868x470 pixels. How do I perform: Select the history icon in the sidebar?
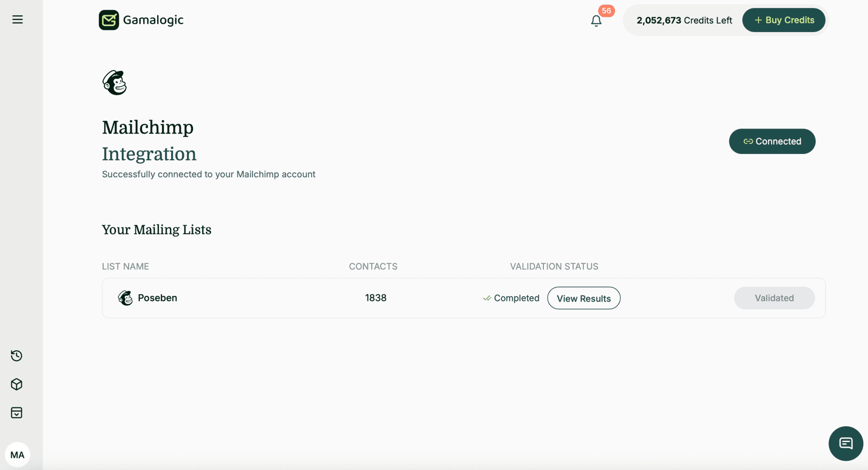point(16,355)
